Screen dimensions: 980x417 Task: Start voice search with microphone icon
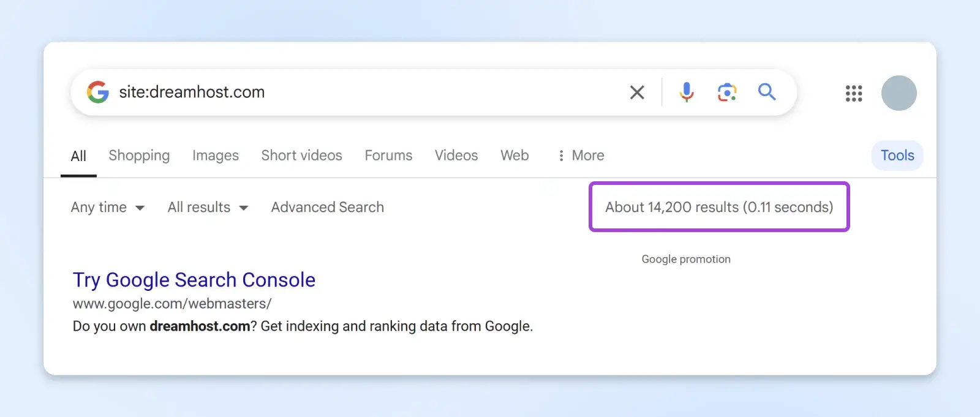[x=687, y=92]
